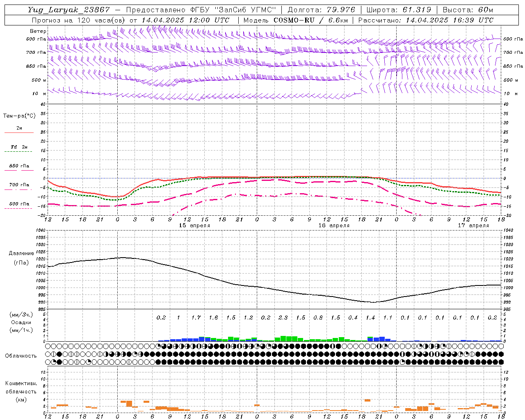Click the 'Давление' pressure panel label
Viewport: 525px width, 420px height.
21,253
